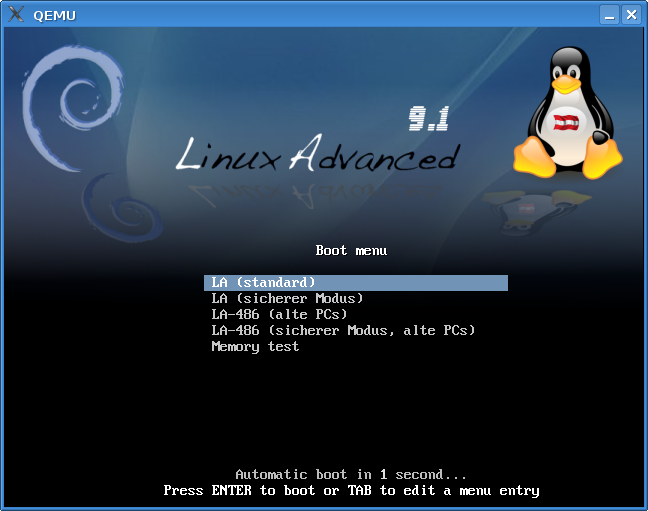
Task: Click the X window icon in title bar
Action: (16, 14)
